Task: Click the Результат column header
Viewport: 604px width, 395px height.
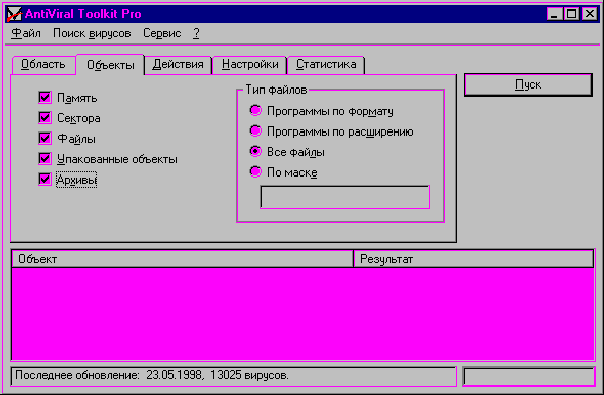Action: click(x=473, y=259)
